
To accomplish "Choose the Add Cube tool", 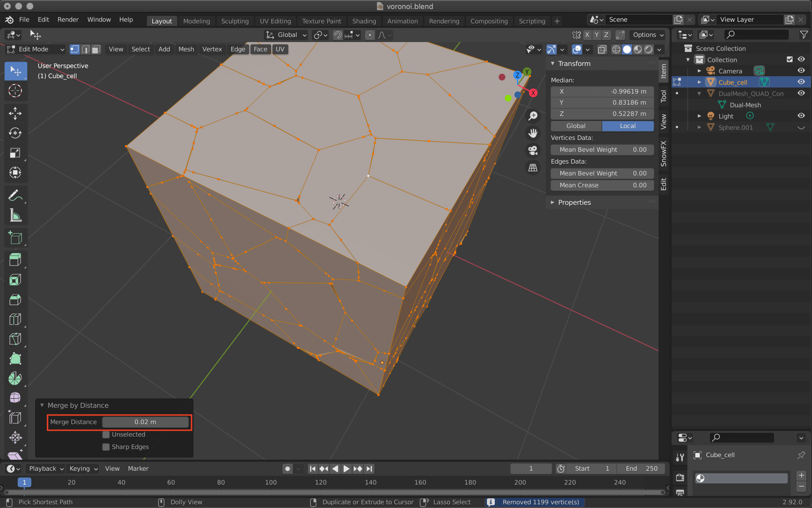I will pos(15,238).
